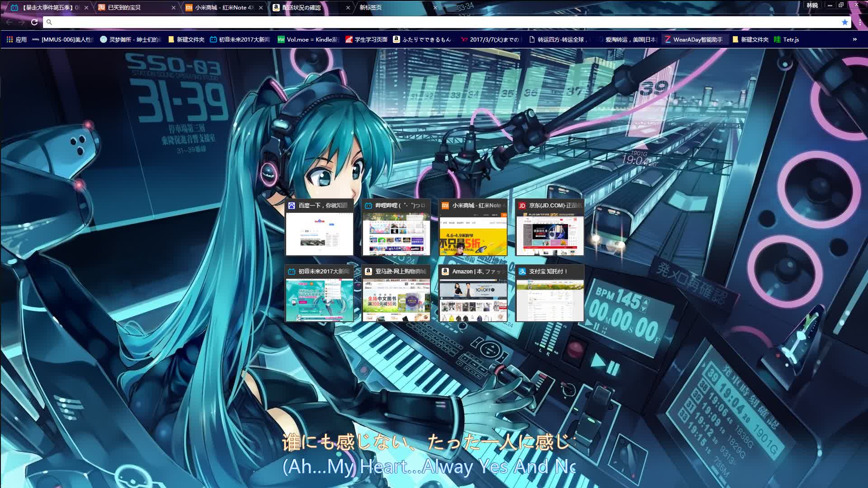Close the 暴走大事件第五季 tab
Viewport: 868px width, 488px height.
click(x=86, y=8)
